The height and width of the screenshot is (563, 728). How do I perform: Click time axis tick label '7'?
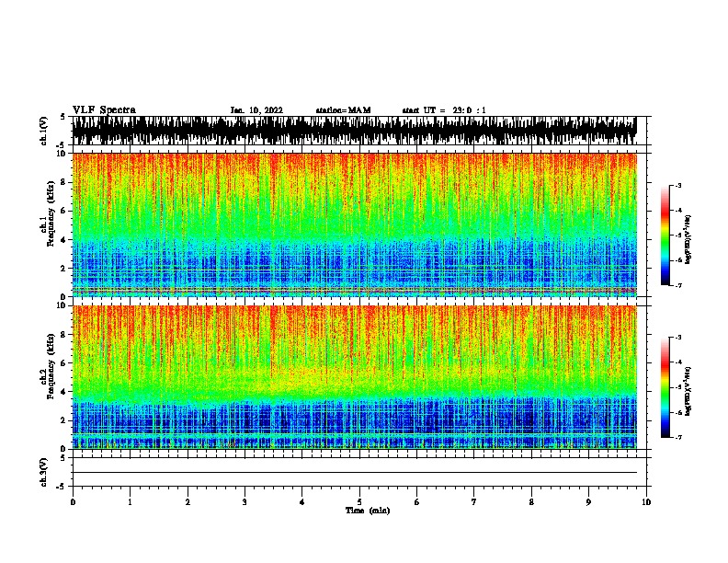[x=474, y=501]
